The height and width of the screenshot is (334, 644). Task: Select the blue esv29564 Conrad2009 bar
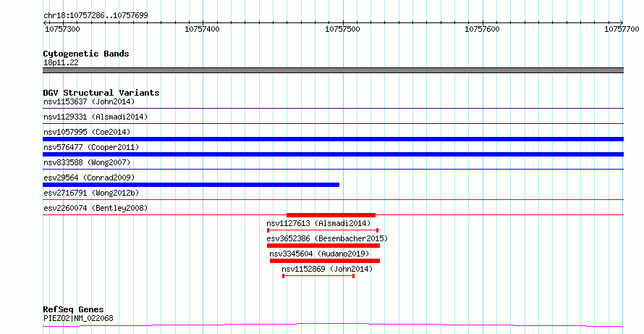click(x=191, y=185)
